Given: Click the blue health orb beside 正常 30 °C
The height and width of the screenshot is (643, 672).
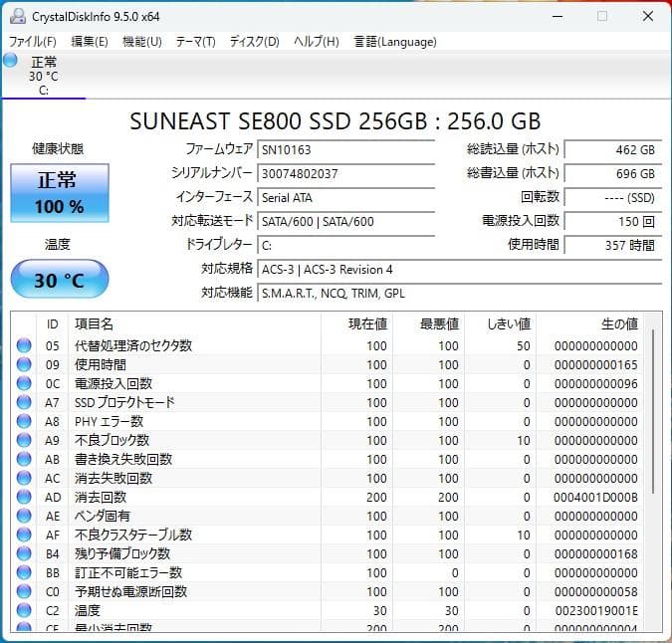Looking at the screenshot, I should pyautogui.click(x=10, y=61).
